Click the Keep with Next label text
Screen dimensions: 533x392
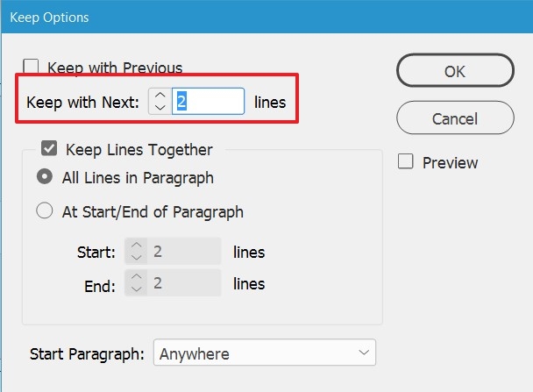pos(82,102)
